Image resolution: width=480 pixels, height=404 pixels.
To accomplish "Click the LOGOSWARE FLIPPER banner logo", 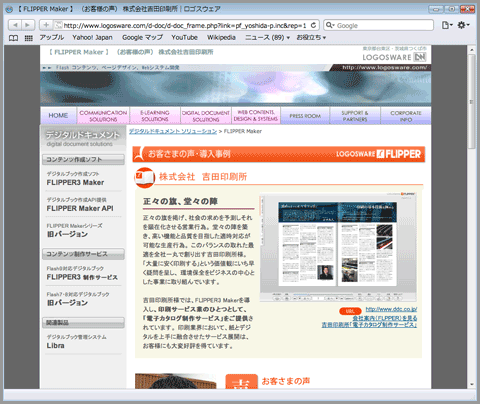I will click(378, 154).
